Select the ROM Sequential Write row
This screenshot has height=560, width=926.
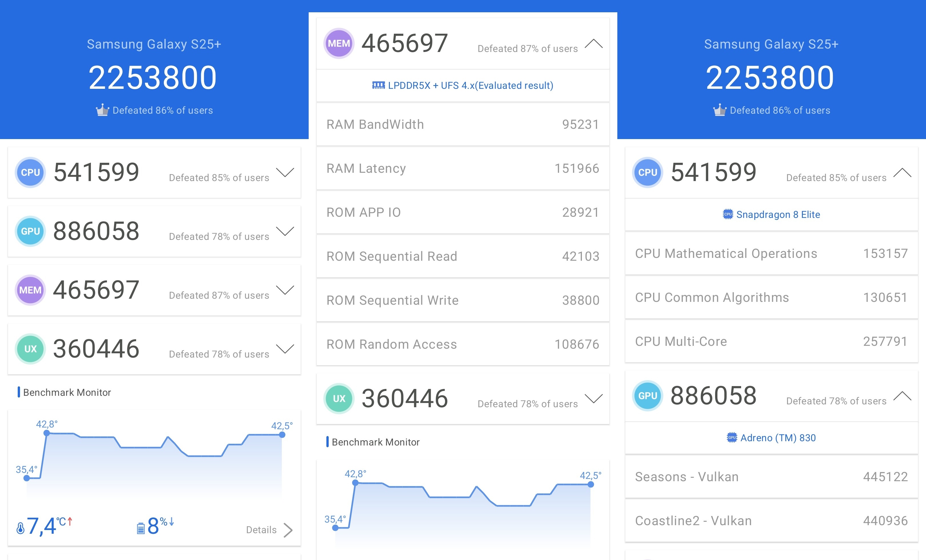tap(463, 300)
